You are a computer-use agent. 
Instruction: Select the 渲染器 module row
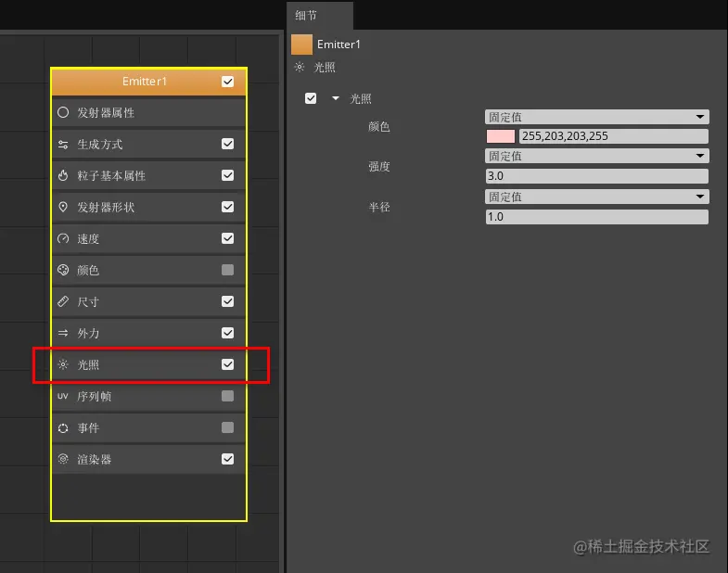(148, 459)
